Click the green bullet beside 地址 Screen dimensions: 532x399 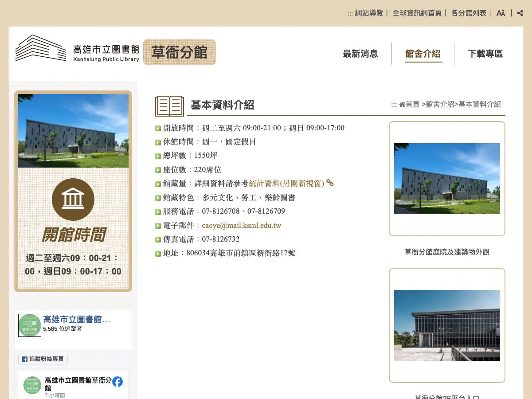(158, 254)
